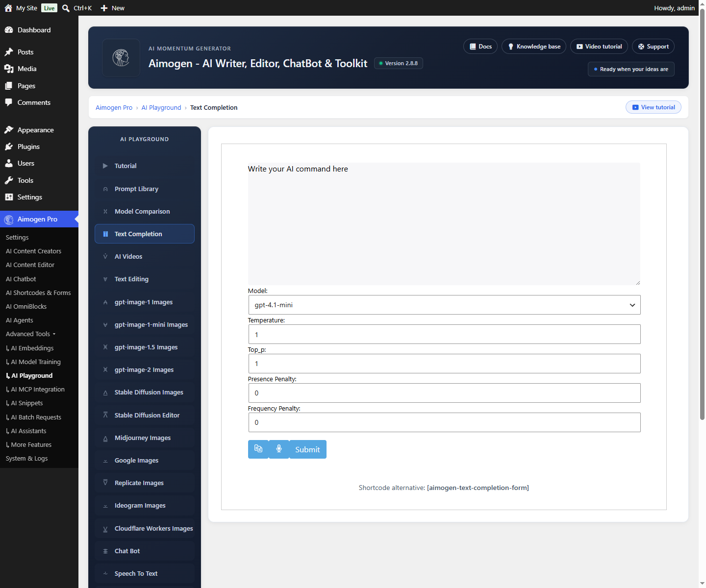Click the Frequency Penalty input field
The image size is (706, 588).
pos(444,422)
